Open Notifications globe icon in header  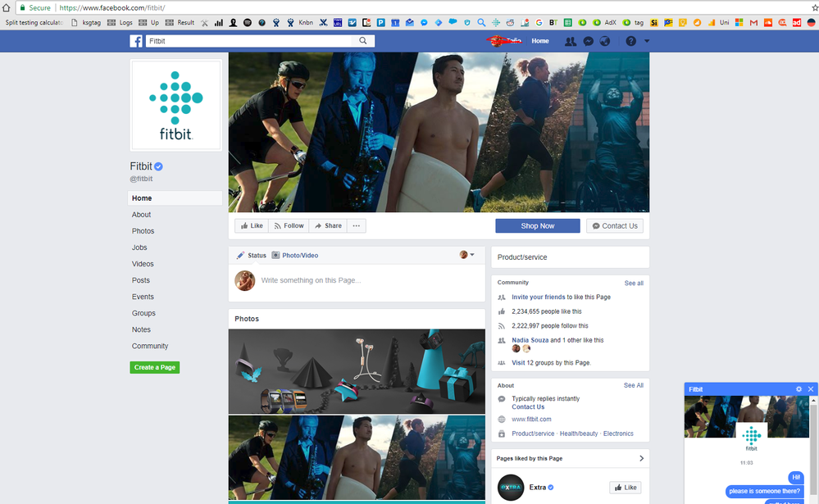[x=605, y=41]
